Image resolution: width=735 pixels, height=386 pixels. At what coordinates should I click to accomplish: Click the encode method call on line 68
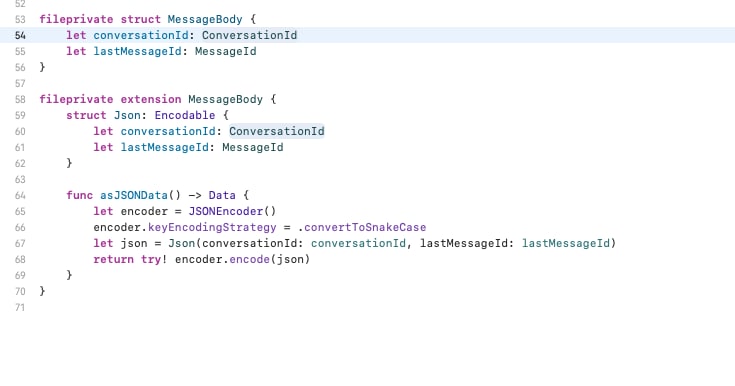point(249,259)
